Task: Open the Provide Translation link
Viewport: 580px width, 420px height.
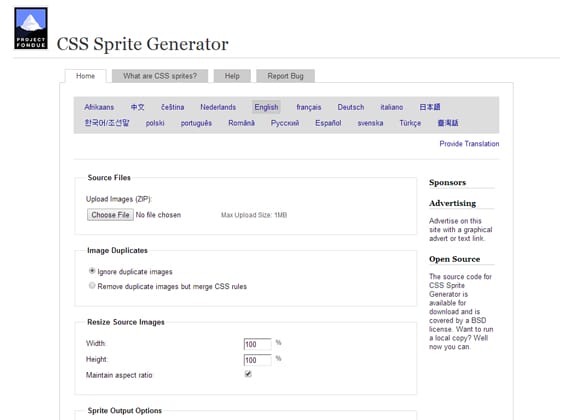Action: pos(469,144)
